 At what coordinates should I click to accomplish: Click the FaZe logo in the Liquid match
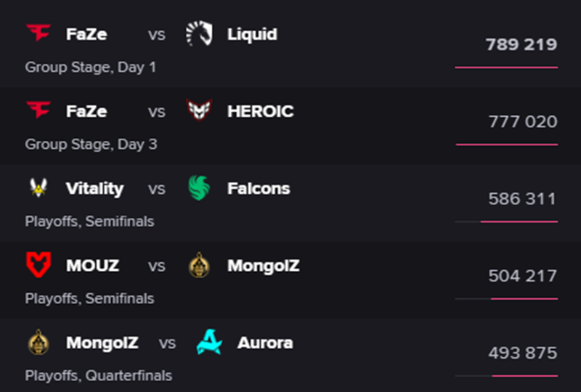(38, 33)
